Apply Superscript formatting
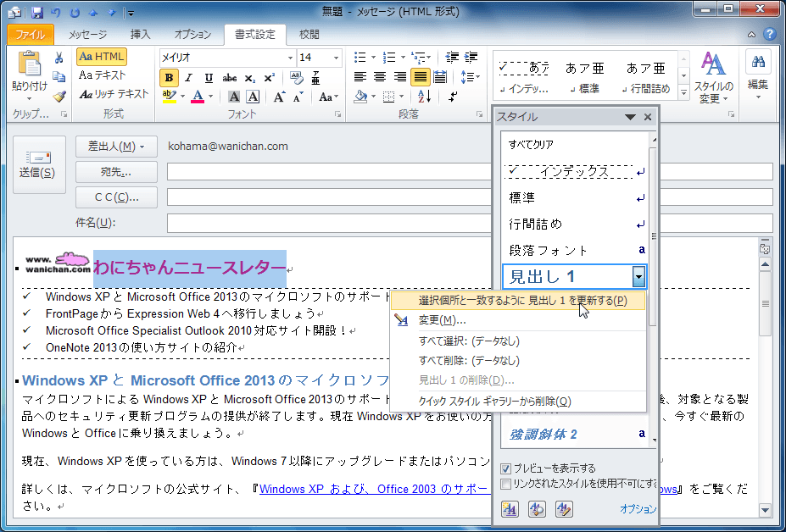The image size is (786, 532). (269, 78)
